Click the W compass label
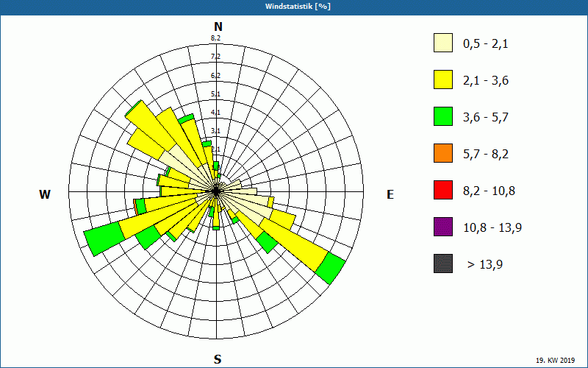Screen dimensions: 588x368 [45, 194]
